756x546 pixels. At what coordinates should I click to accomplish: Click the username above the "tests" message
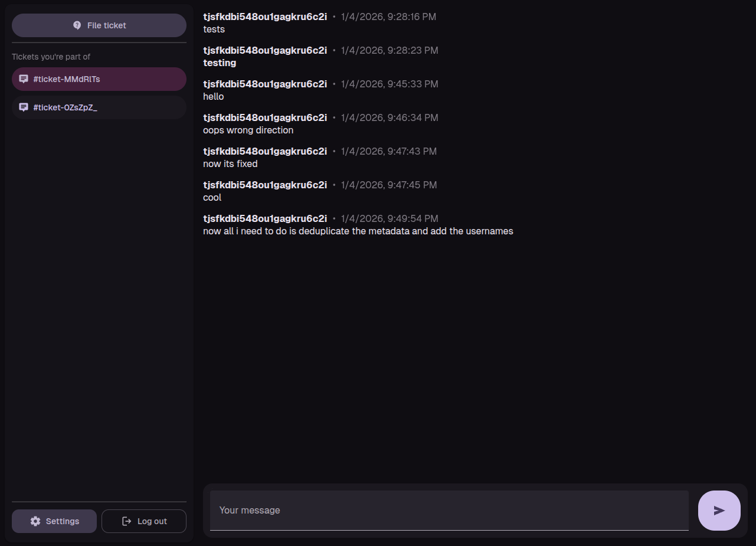pyautogui.click(x=265, y=17)
